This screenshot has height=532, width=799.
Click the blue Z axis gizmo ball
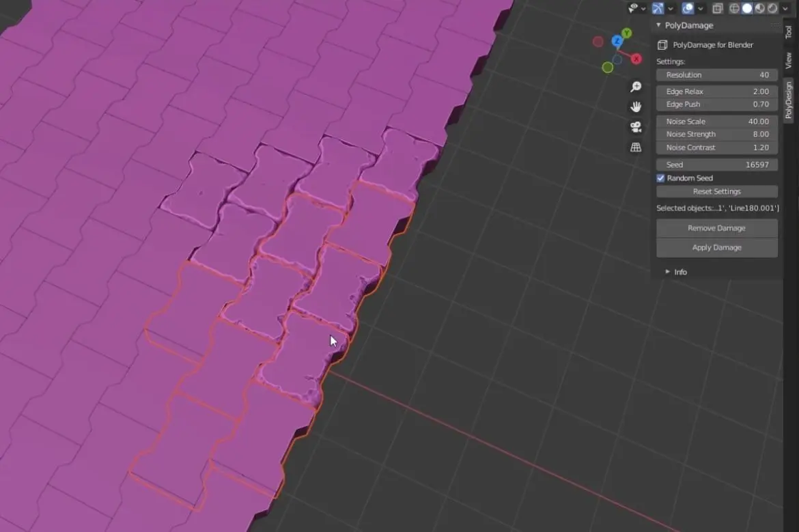[617, 41]
